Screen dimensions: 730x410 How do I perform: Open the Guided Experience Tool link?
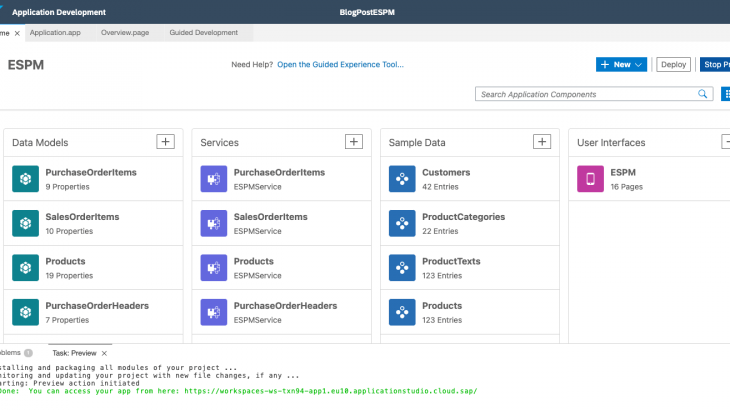click(340, 65)
